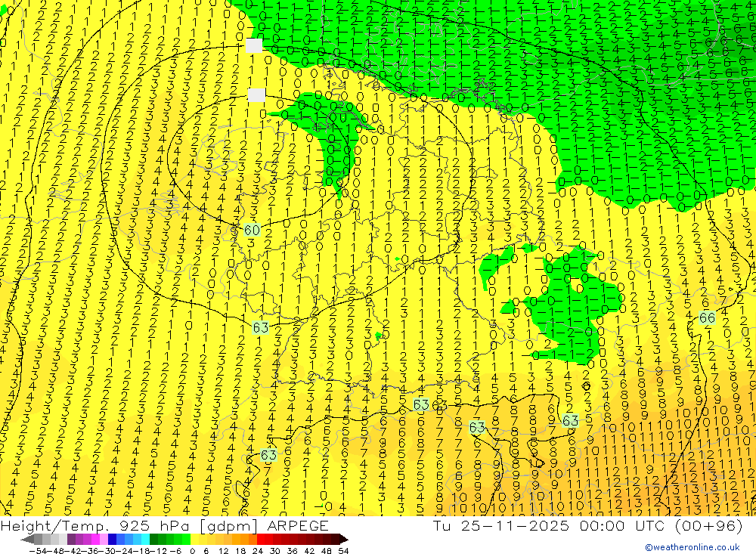756x554 pixels.
Task: Click the chart title mentioning ARPEGE
Action: pos(164,525)
